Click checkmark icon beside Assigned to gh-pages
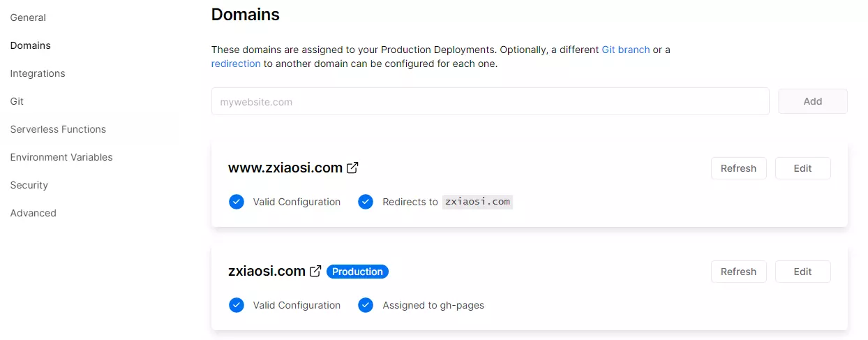Viewport: 868px width, 340px height. 366,305
